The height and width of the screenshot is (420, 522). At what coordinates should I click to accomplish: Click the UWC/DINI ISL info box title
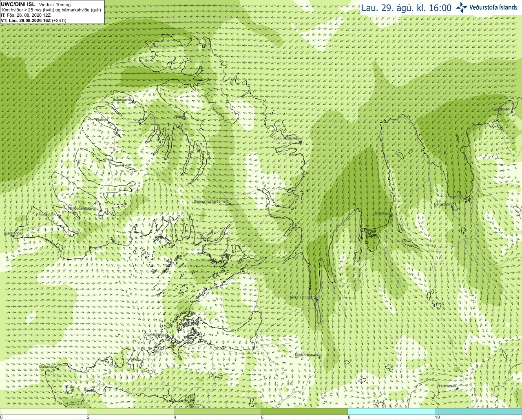point(18,4)
